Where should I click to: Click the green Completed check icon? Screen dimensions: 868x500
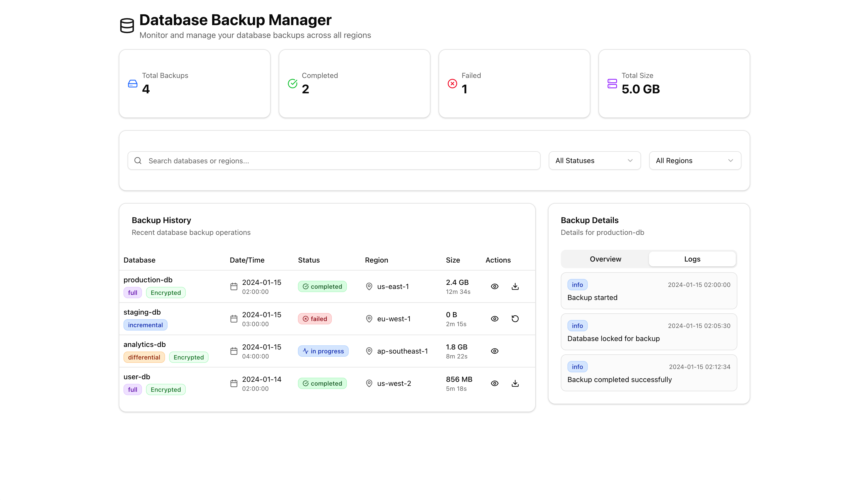click(x=292, y=83)
